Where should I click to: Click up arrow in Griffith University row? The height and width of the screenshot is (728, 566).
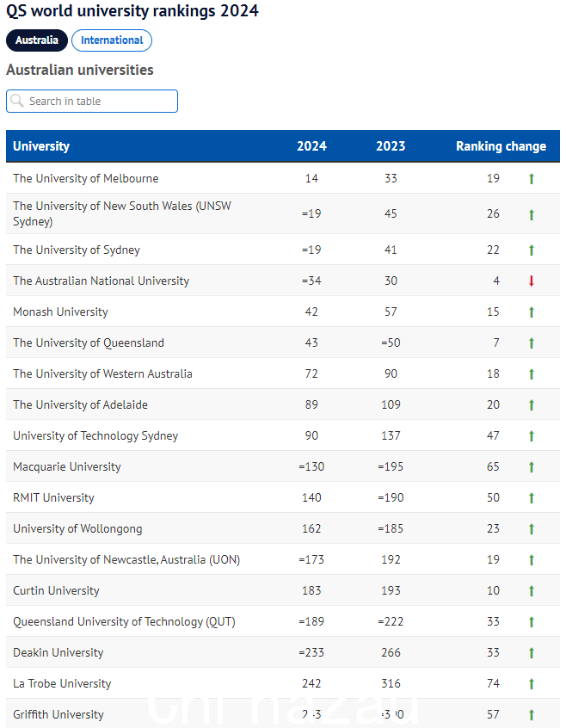click(x=532, y=715)
